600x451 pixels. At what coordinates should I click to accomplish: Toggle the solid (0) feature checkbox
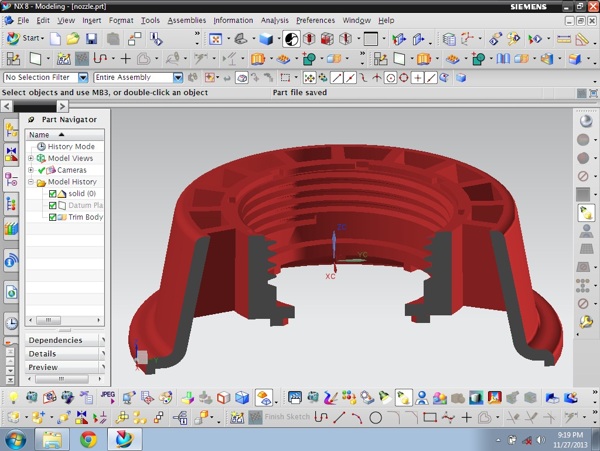52,194
